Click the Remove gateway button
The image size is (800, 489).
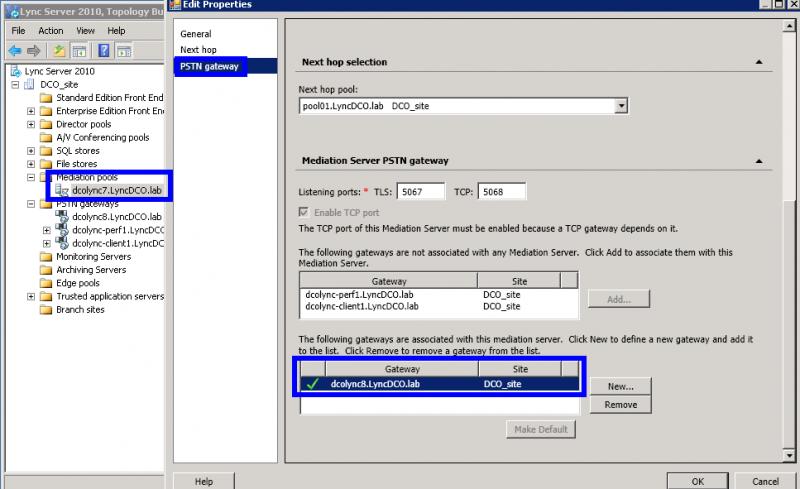click(620, 404)
